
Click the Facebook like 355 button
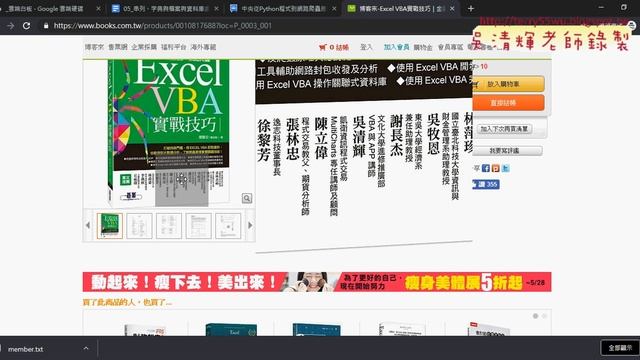[x=486, y=184]
